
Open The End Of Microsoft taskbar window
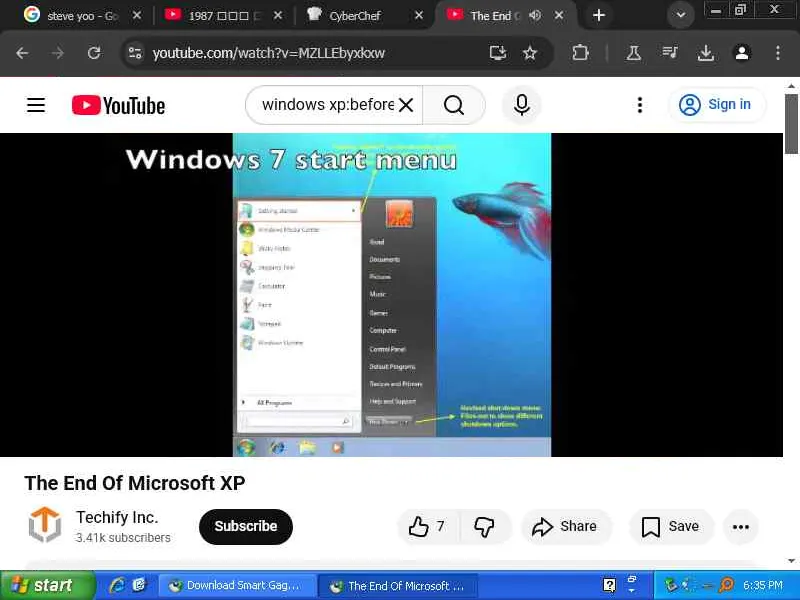click(398, 585)
